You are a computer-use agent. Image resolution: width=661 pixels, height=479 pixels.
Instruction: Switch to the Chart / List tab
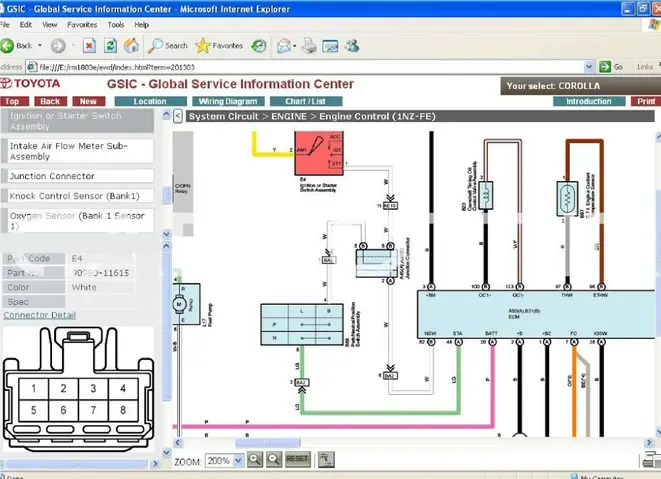pos(306,101)
